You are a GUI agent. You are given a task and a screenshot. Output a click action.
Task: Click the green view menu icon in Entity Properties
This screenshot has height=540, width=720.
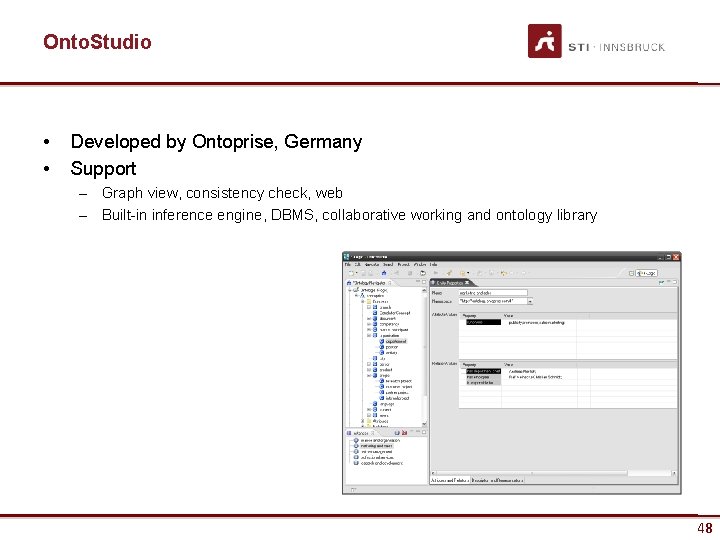(x=661, y=282)
